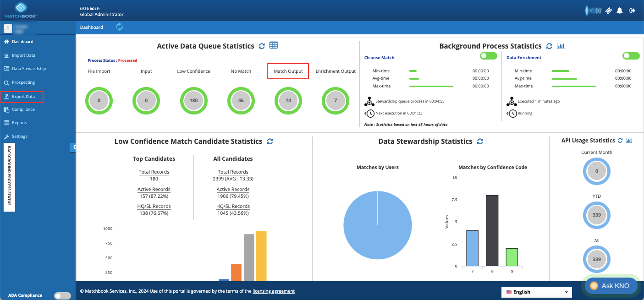The width and height of the screenshot is (644, 300).
Task: Click the refresh icon beside the Dashboard tab
Action: 120,27
